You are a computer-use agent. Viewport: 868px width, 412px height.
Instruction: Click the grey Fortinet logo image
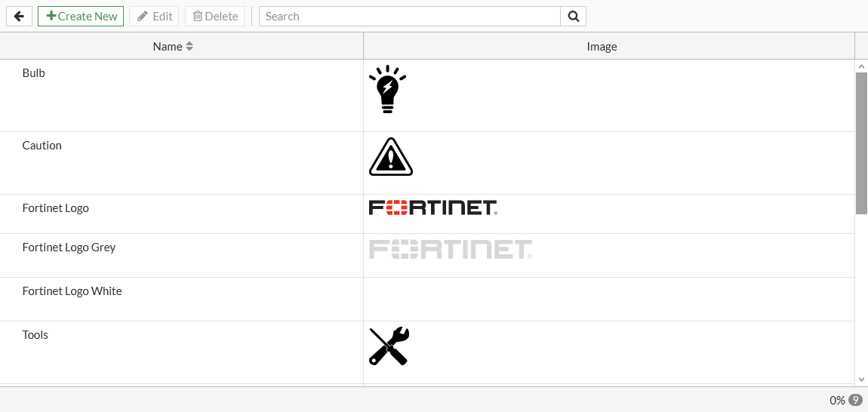pos(451,249)
